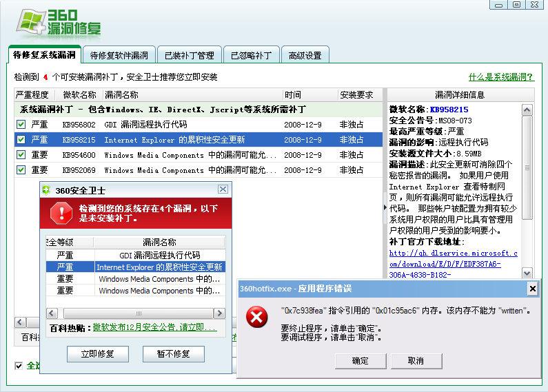Screen dimensions: 548x392
Task: Close the 360hotfix.exe error dialog
Action: tap(532, 289)
